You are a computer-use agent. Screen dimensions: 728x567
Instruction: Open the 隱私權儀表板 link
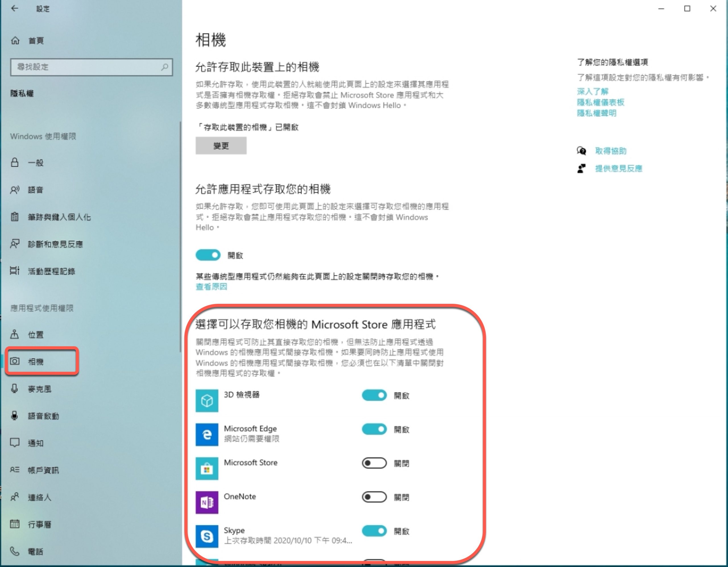(x=600, y=102)
